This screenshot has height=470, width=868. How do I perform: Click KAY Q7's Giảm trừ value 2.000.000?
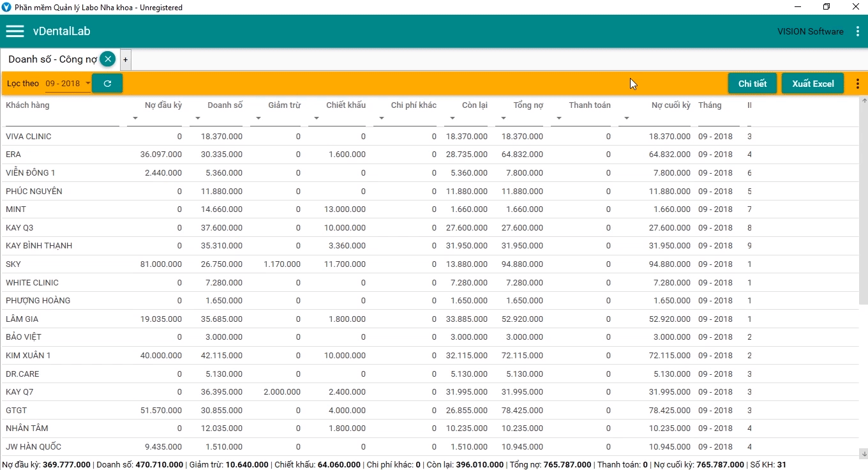point(282,392)
